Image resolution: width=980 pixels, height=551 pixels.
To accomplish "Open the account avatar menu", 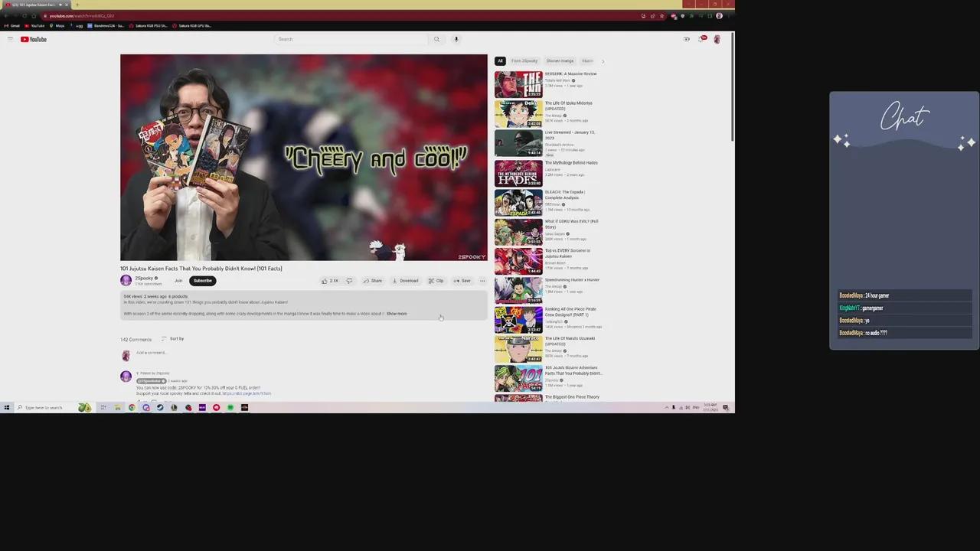I will point(717,39).
